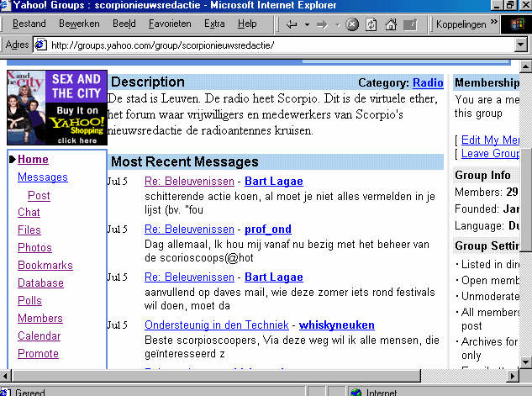Screen dimensions: 532x396
Task: Open the Help menu
Action: [x=247, y=24]
